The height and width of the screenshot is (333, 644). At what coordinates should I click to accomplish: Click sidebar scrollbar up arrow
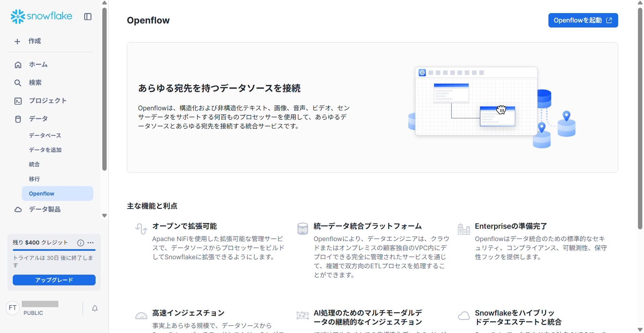(x=104, y=3)
